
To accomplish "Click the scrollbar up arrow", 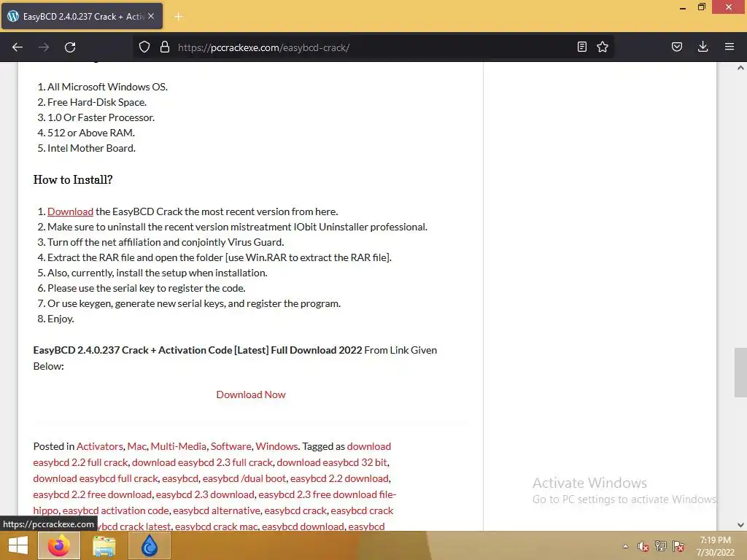I will (x=740, y=68).
